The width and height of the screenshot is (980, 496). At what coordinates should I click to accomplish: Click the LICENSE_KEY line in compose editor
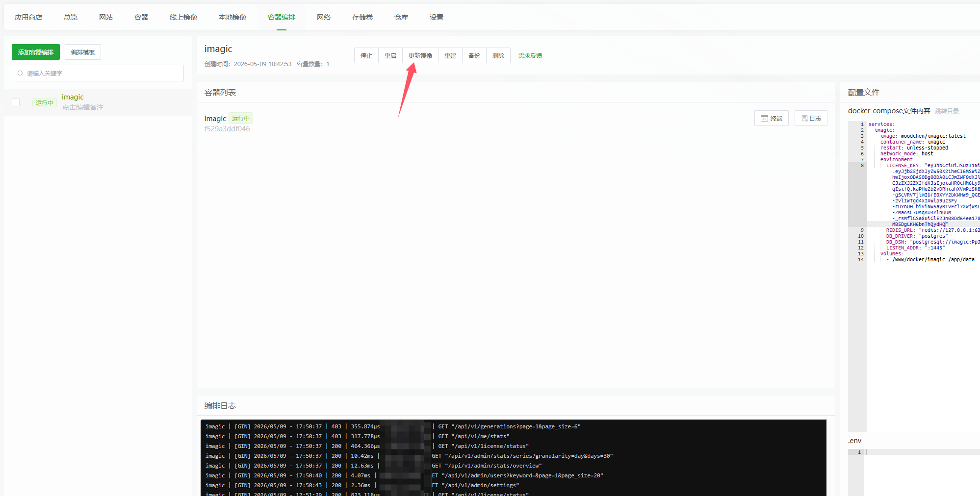pyautogui.click(x=932, y=166)
